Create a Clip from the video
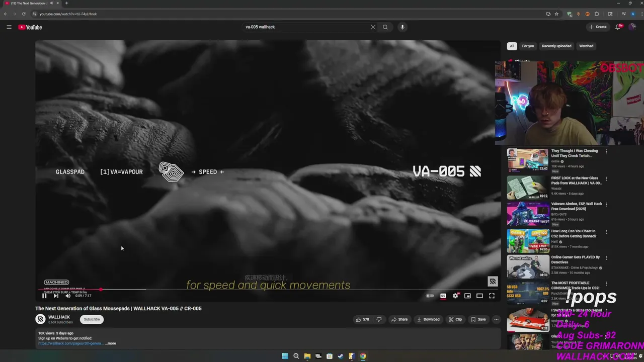644x362 pixels. click(455, 319)
